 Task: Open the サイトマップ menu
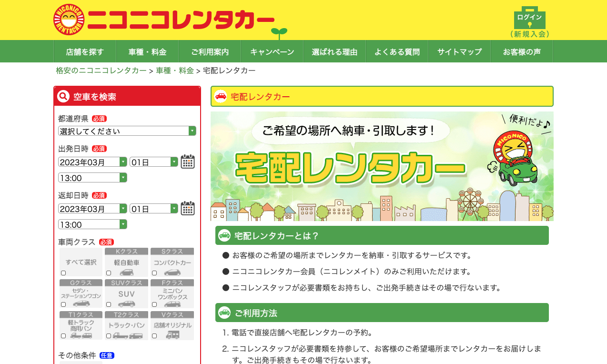[x=459, y=51]
